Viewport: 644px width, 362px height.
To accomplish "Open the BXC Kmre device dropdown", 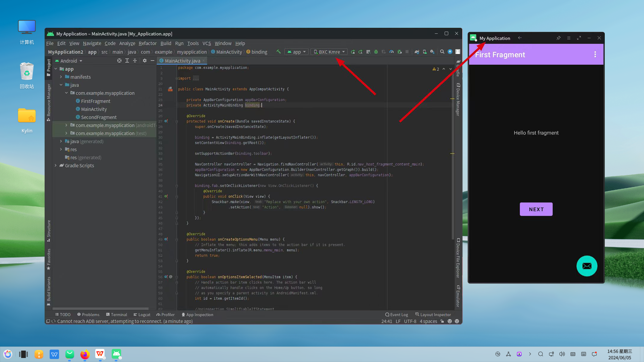I will (329, 52).
